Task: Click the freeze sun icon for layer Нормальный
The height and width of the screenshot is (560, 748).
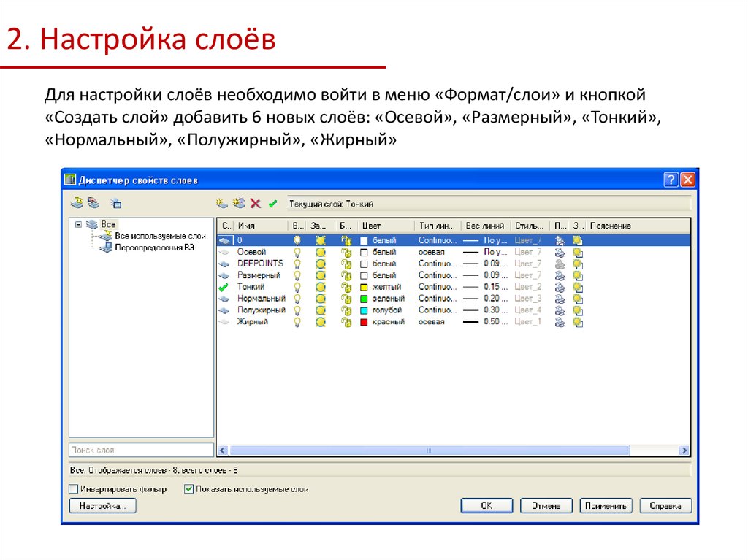Action: point(320,299)
